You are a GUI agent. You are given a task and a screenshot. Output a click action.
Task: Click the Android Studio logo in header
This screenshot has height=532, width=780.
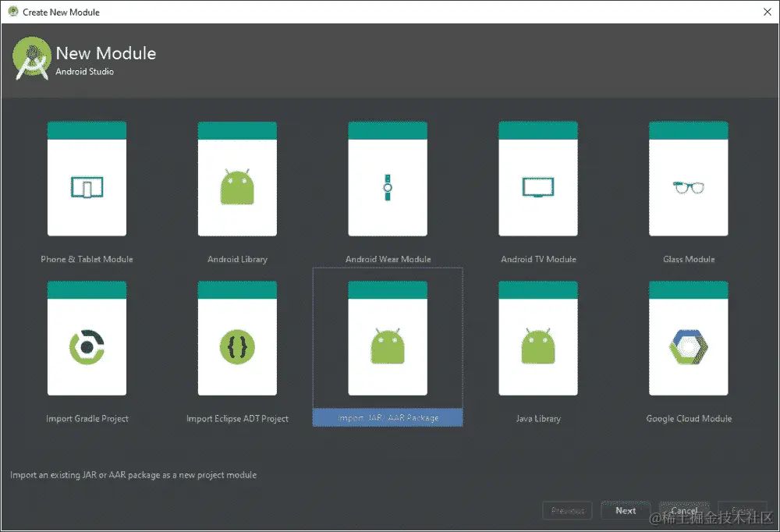coord(31,59)
